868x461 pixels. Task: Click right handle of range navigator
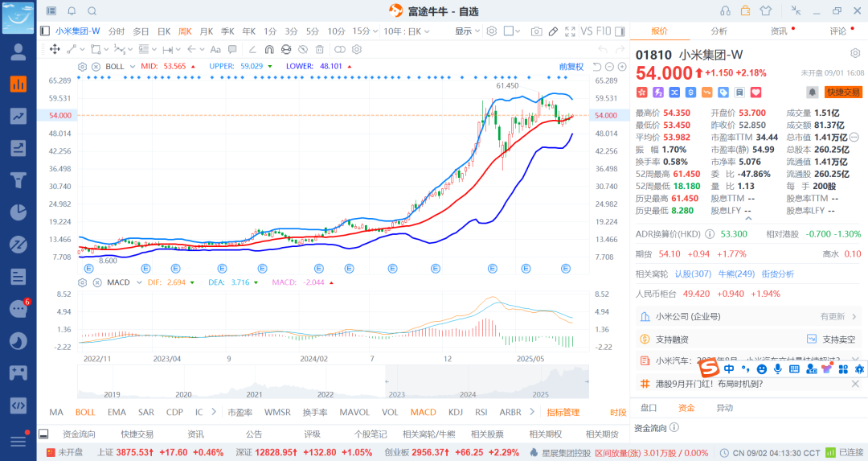(x=587, y=381)
